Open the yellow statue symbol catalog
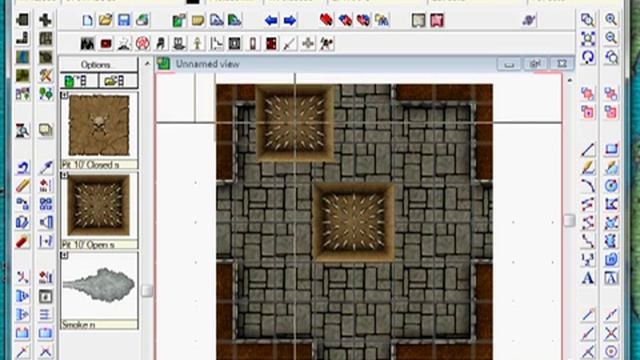The height and width of the screenshot is (360, 640). 198,43
